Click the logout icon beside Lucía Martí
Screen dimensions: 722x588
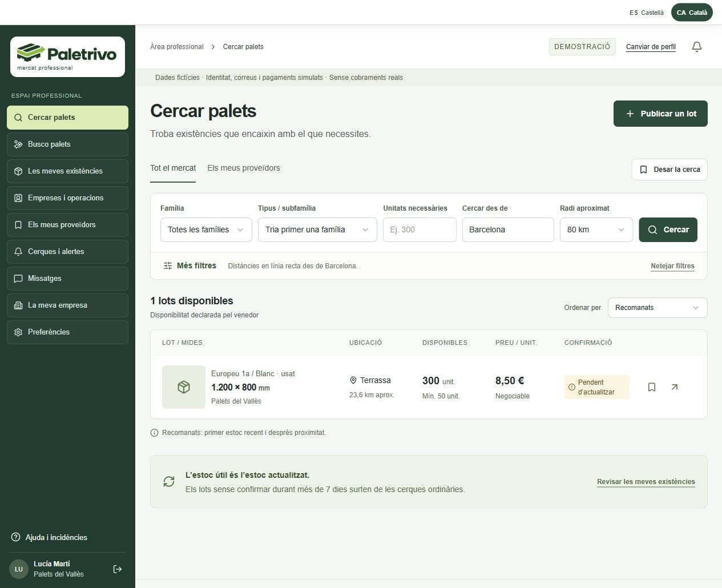click(118, 569)
